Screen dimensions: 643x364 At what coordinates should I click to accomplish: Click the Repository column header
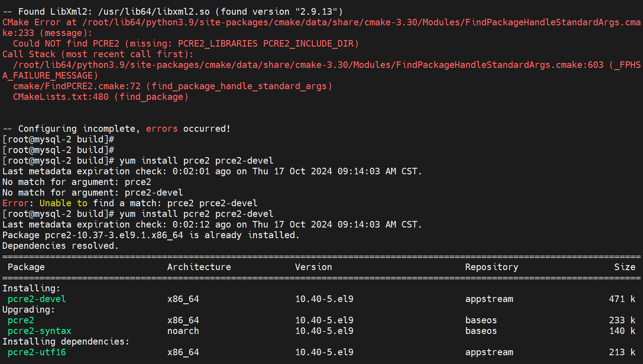point(491,267)
